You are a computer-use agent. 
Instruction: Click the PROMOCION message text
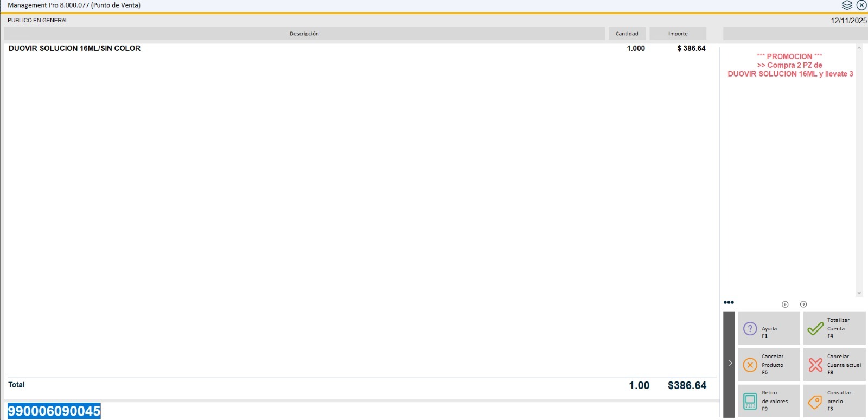(x=790, y=65)
